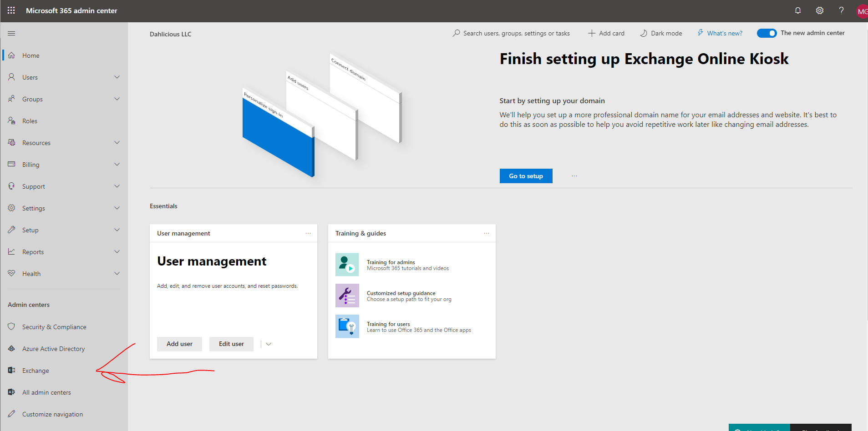Expand the Billing menu chevron
This screenshot has width=868, height=431.
(x=117, y=164)
